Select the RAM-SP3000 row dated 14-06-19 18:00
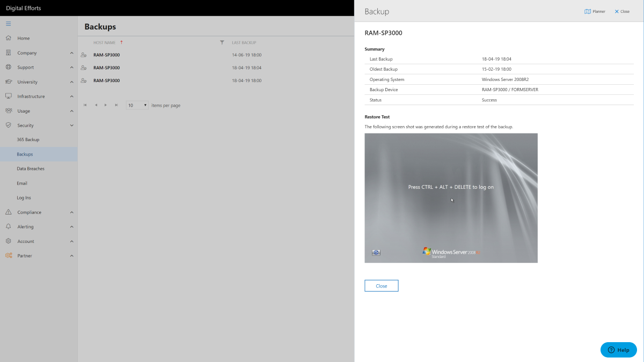This screenshot has height=362, width=644. point(216,55)
